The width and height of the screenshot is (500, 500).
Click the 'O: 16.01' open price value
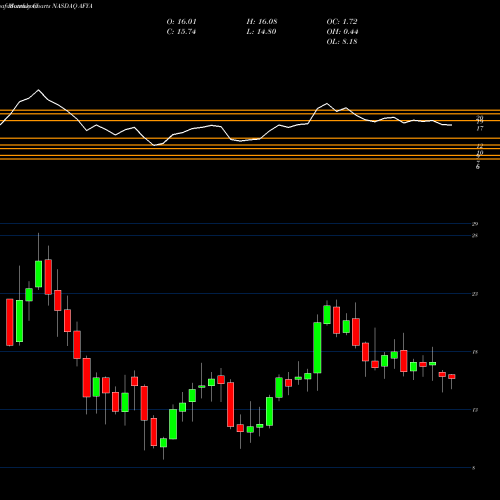point(181,22)
